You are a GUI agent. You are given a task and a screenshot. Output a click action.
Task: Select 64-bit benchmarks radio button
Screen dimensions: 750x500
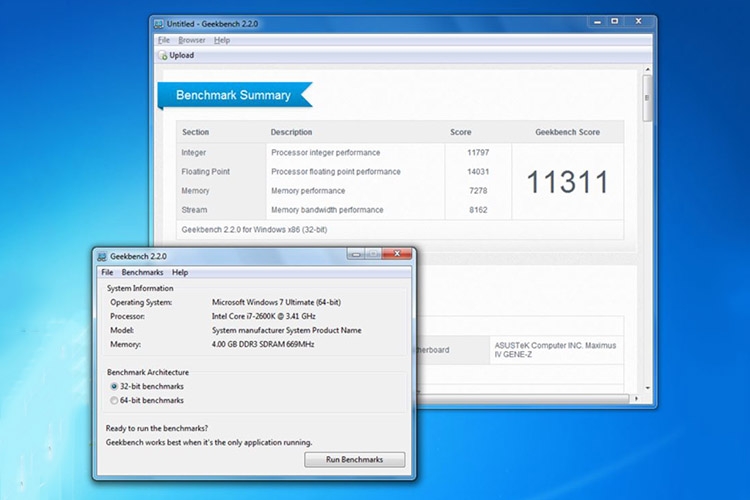114,400
